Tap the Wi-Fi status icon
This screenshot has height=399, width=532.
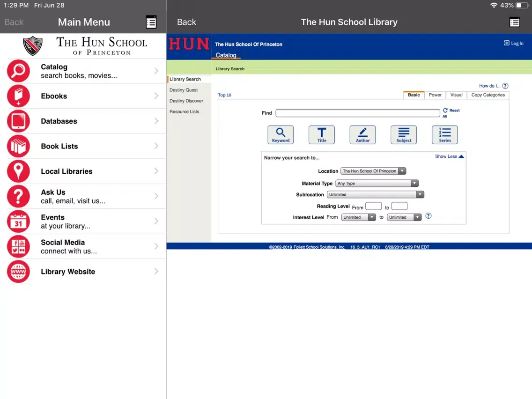point(494,6)
